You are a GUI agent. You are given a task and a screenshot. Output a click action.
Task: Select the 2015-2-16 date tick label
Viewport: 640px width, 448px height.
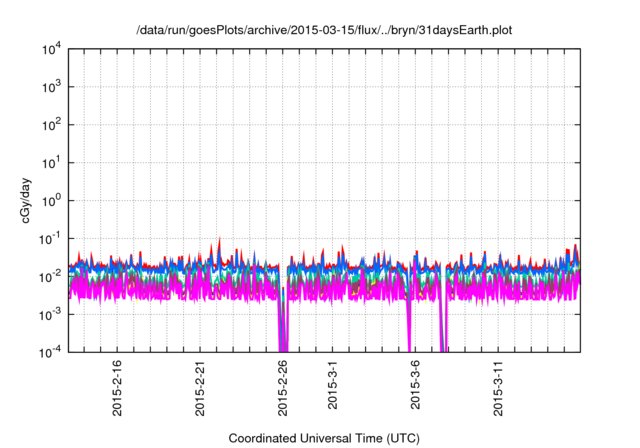pos(117,388)
